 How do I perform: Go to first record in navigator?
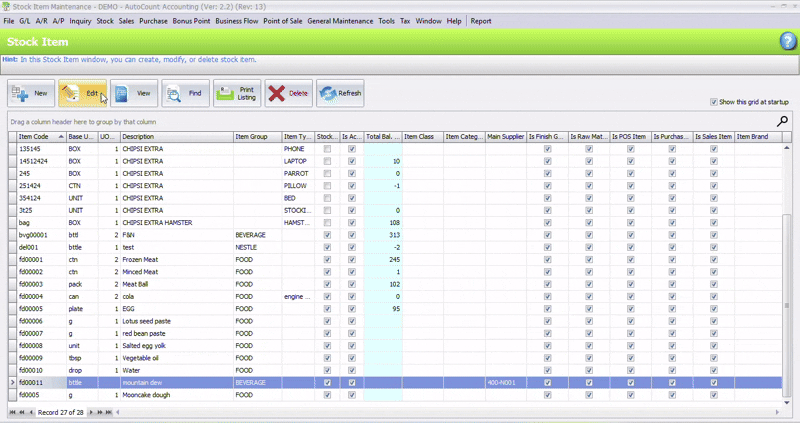click(13, 412)
